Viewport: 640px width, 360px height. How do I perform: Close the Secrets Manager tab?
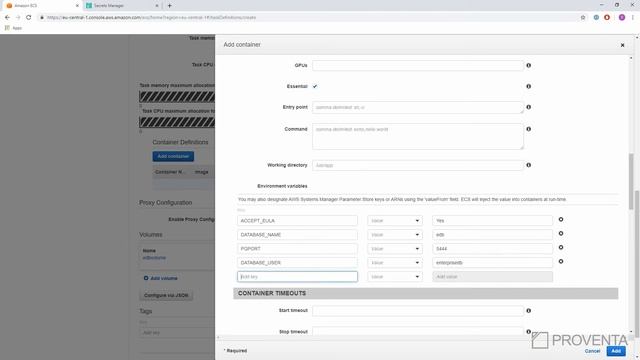click(x=157, y=6)
